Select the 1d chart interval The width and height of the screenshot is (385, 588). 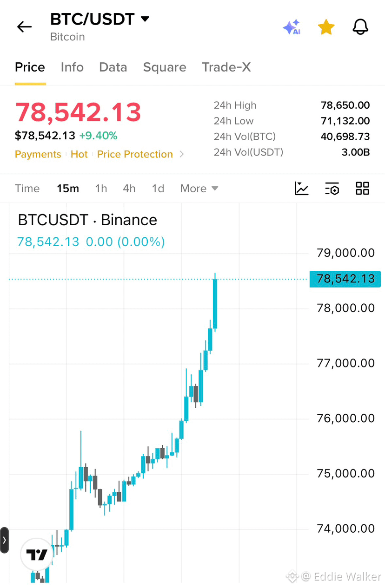click(158, 189)
